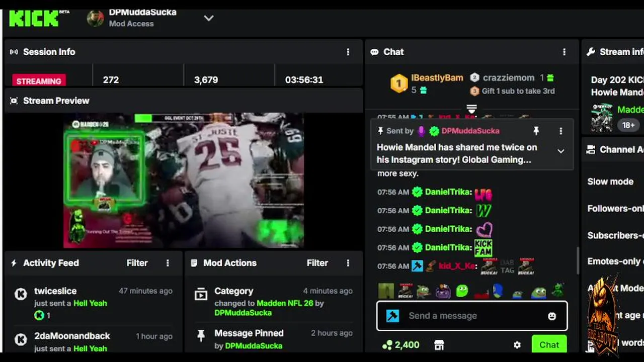Open the Madden NFL 26 link in Mod Actions
Screen dimensions: 644x362
click(x=285, y=303)
